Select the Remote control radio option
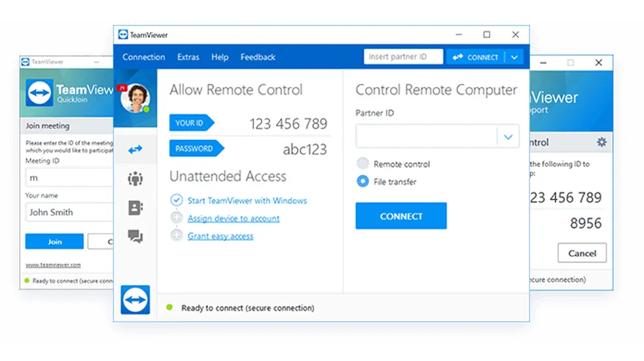This screenshot has height=361, width=644. [x=363, y=163]
